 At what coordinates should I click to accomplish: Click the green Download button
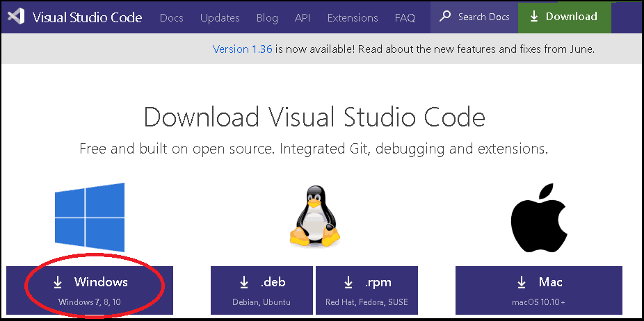[564, 17]
